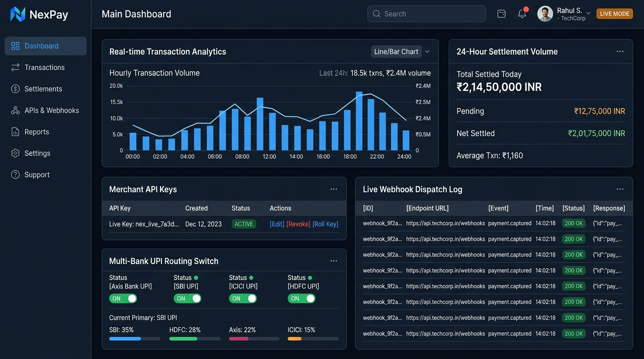The width and height of the screenshot is (644, 359).
Task: Open Reports from the sidebar
Action: 45,132
